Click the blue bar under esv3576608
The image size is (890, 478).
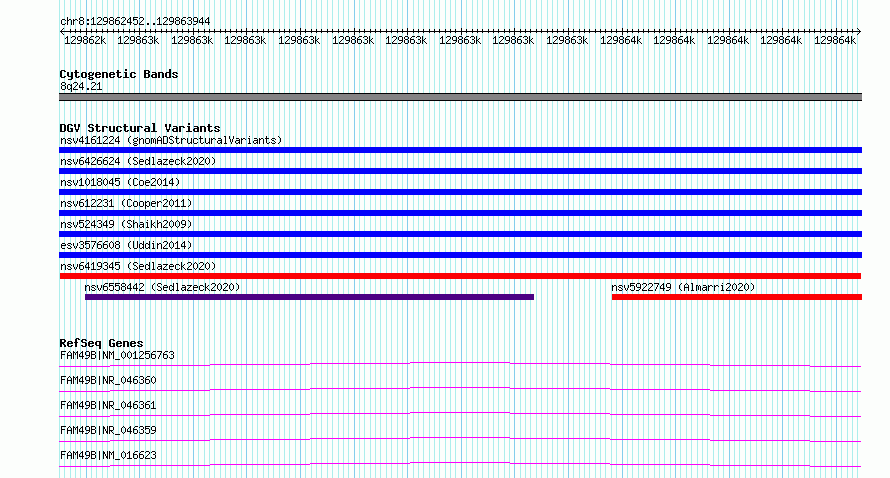[460, 255]
